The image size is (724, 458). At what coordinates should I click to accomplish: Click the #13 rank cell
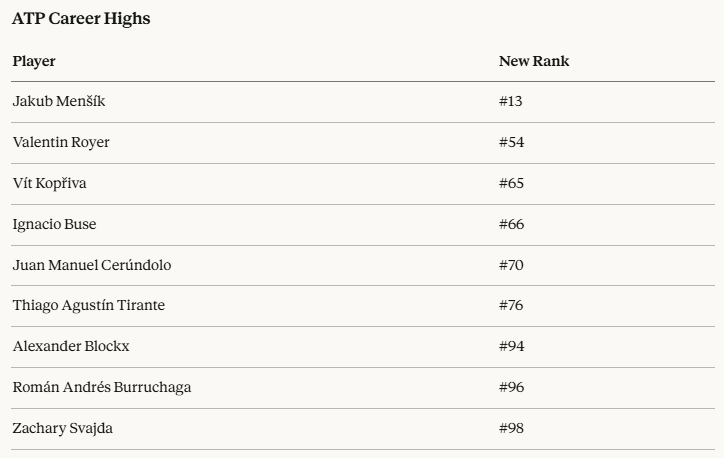coord(511,101)
